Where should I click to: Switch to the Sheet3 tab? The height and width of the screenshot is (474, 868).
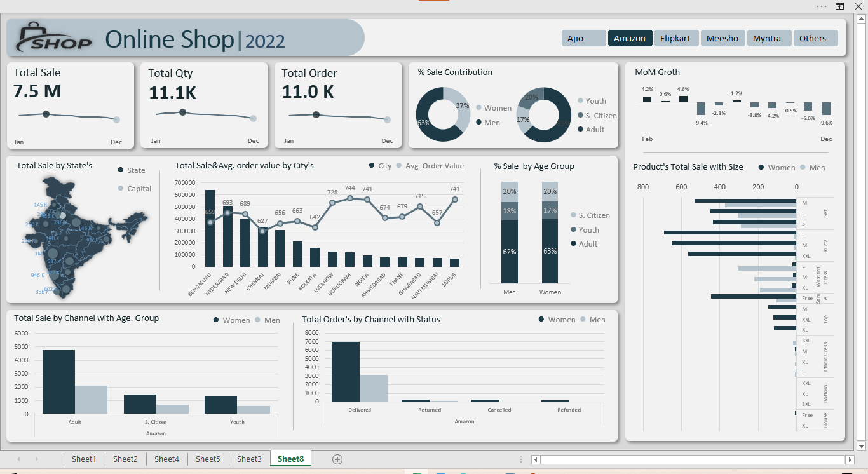coord(249,459)
